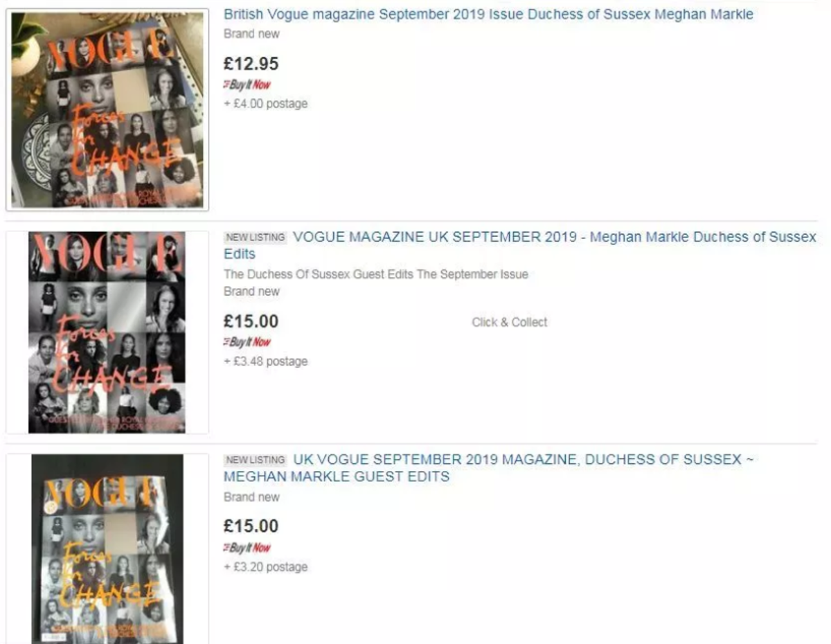The image size is (831, 644).
Task: Click the second listing's £15.00 price
Action: pyautogui.click(x=251, y=321)
